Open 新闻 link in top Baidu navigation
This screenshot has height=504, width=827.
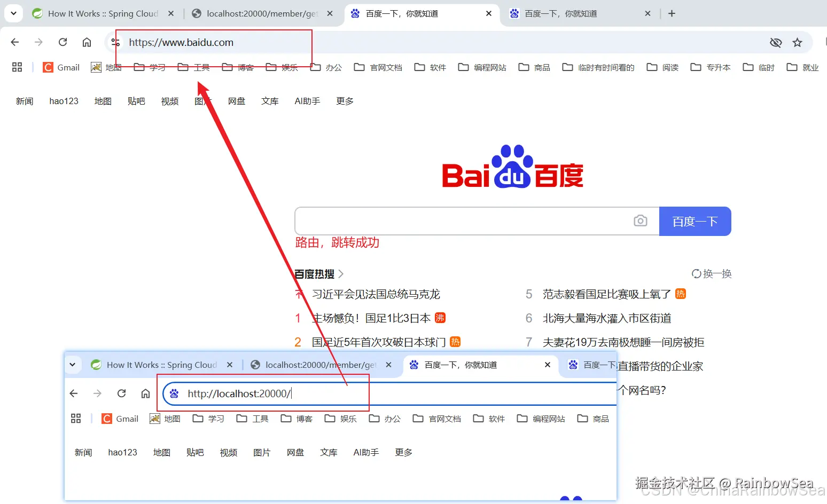[25, 101]
